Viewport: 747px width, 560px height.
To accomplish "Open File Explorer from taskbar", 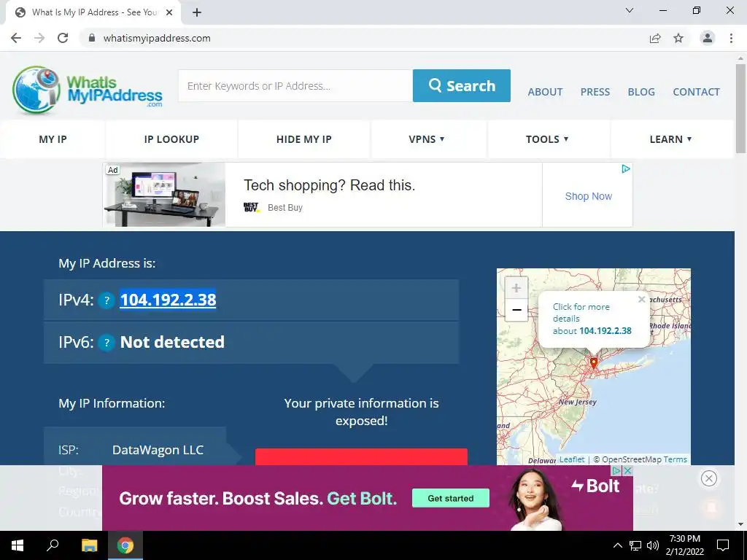I will coord(89,545).
